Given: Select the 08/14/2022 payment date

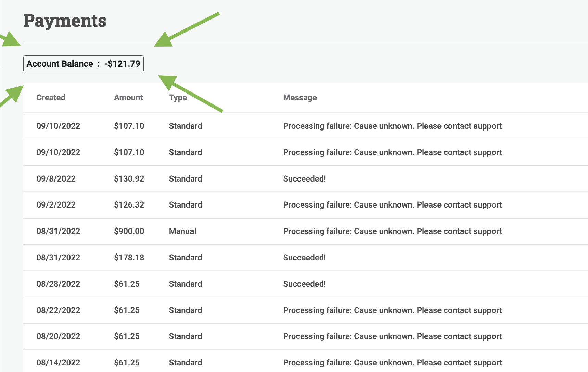Looking at the screenshot, I should coord(58,363).
